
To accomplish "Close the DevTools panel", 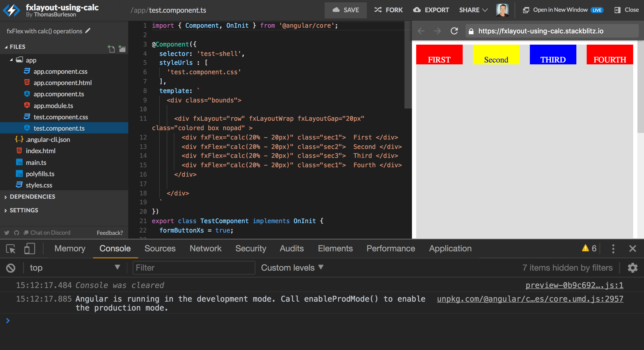I will pyautogui.click(x=632, y=249).
